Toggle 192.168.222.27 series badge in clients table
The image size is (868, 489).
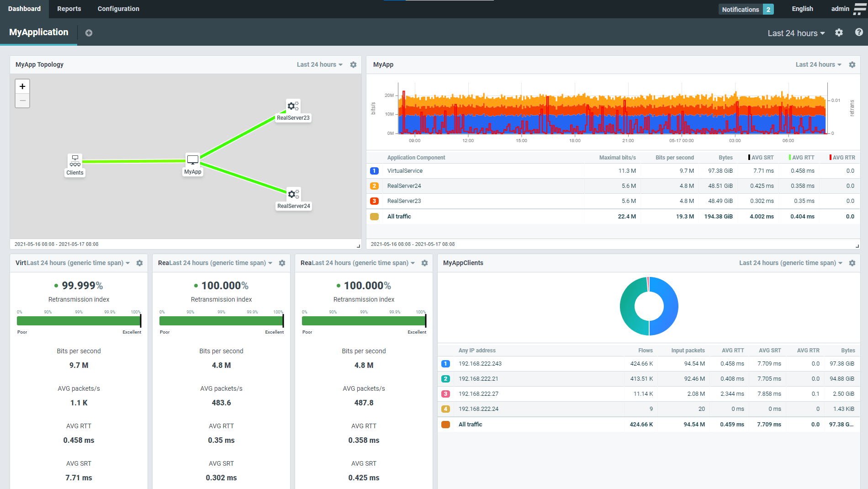point(445,394)
